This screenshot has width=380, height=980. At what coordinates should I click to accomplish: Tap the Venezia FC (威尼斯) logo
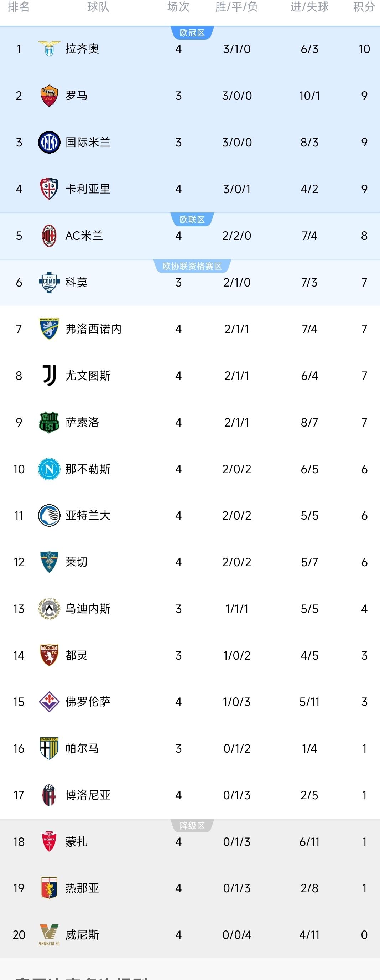(49, 935)
